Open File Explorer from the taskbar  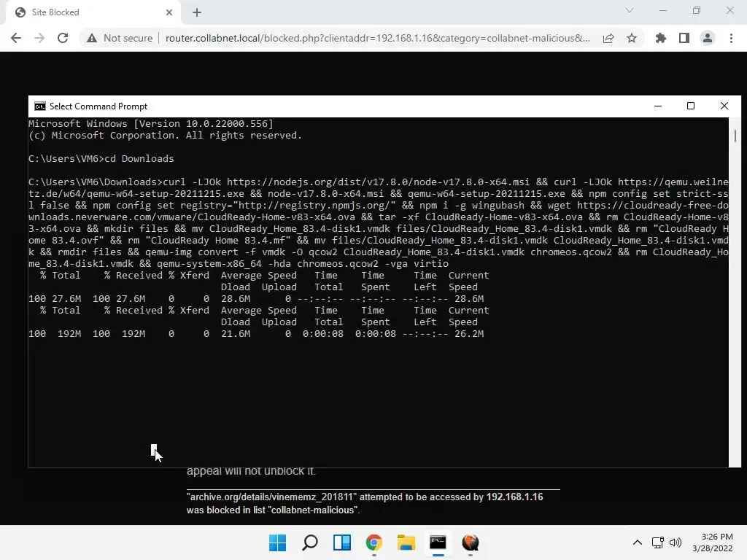coord(406,542)
